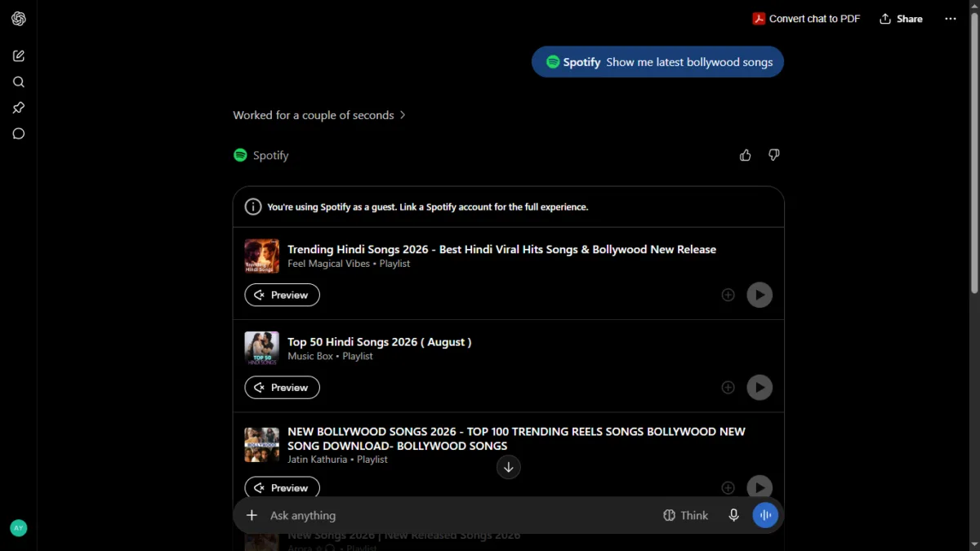Open the three-dot more options menu
The height and width of the screenshot is (551, 980).
coord(951,19)
